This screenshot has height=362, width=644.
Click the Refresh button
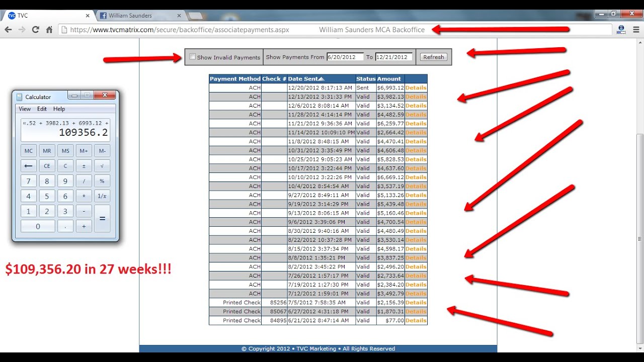coord(434,57)
